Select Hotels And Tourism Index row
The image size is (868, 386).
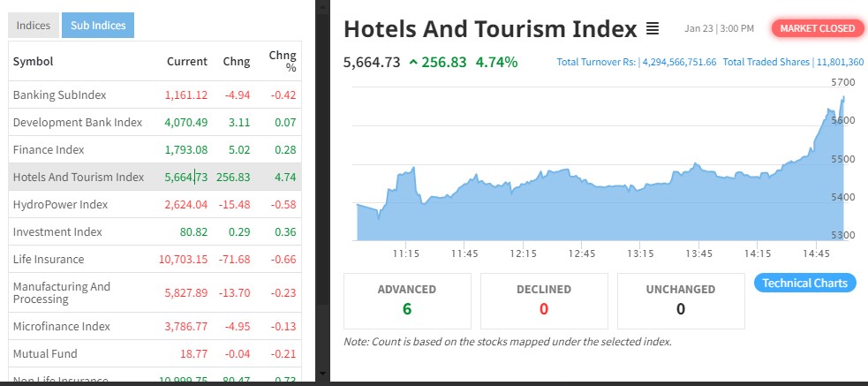point(78,177)
